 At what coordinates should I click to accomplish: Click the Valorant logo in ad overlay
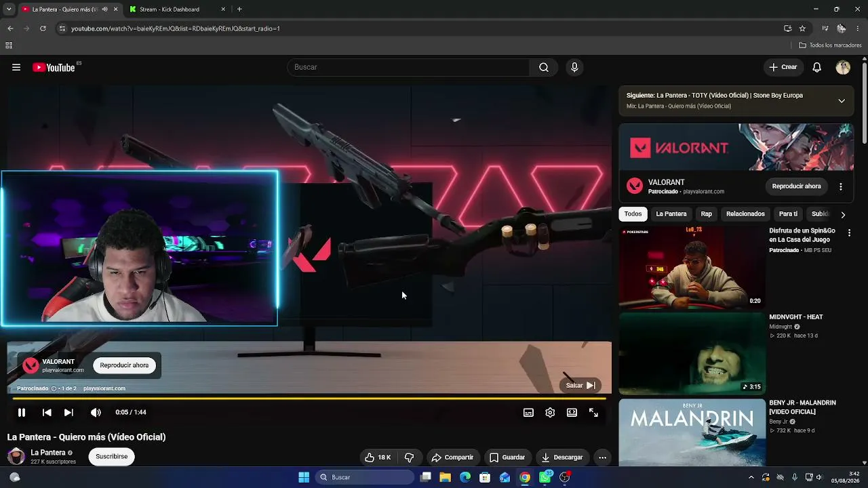point(31,365)
